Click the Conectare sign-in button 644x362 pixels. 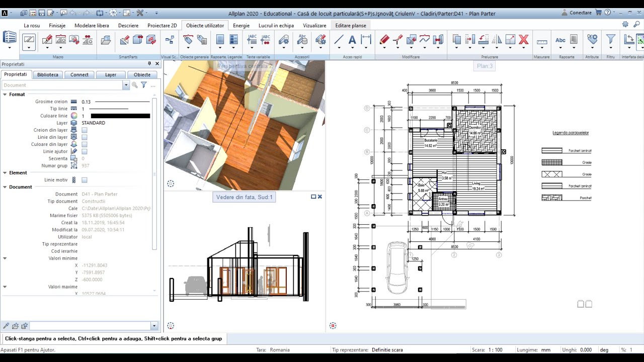coord(577,13)
